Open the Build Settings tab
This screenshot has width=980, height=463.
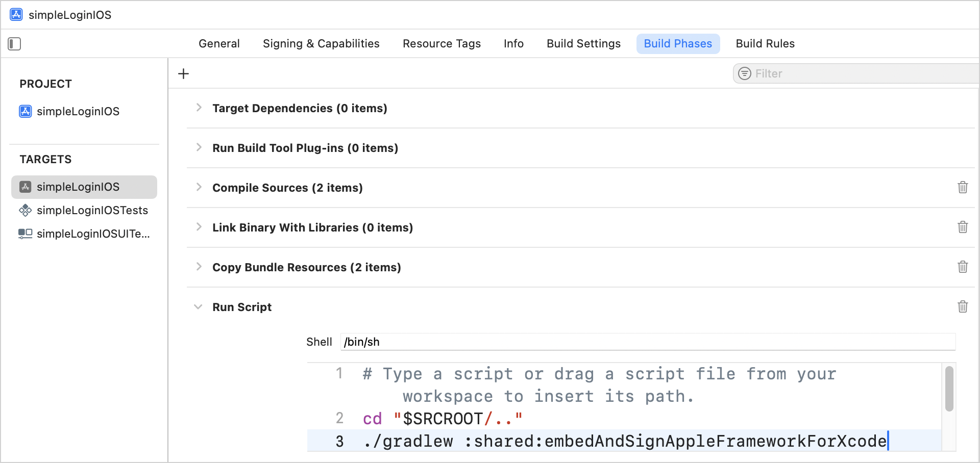click(583, 44)
